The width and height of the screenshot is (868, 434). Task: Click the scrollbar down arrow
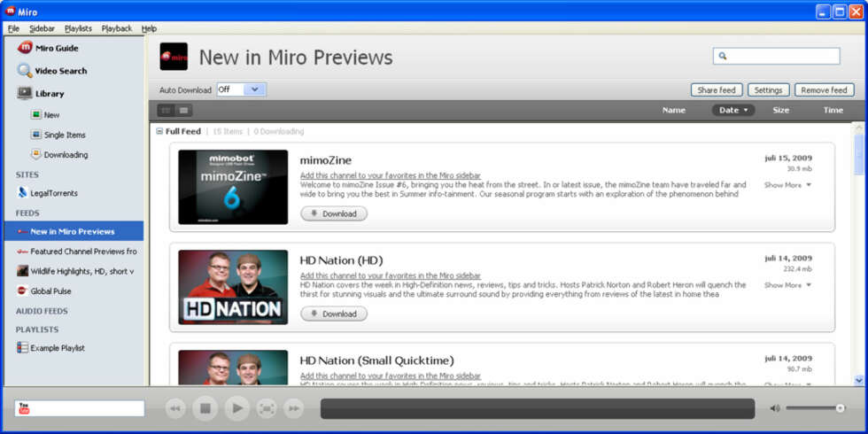(x=858, y=380)
